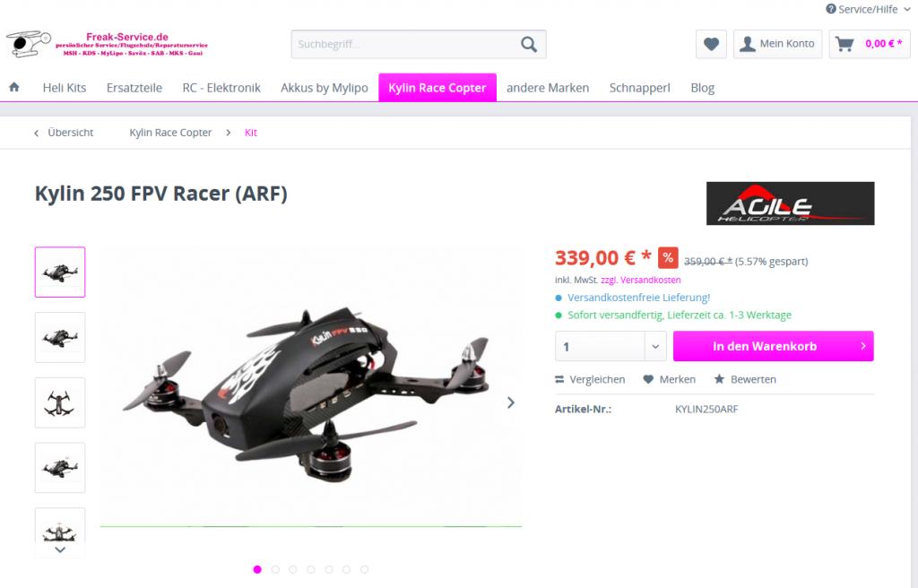The height and width of the screenshot is (588, 918).
Task: Expand the Service/Hilfe menu
Action: coord(868,9)
